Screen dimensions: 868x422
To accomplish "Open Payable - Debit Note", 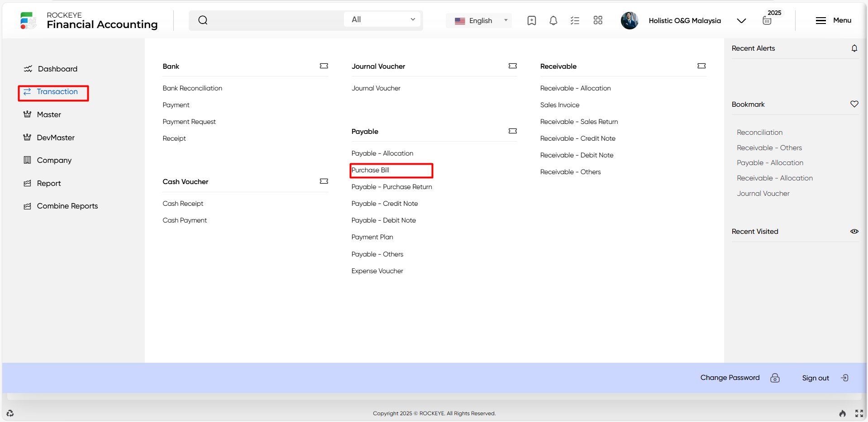I will [384, 220].
